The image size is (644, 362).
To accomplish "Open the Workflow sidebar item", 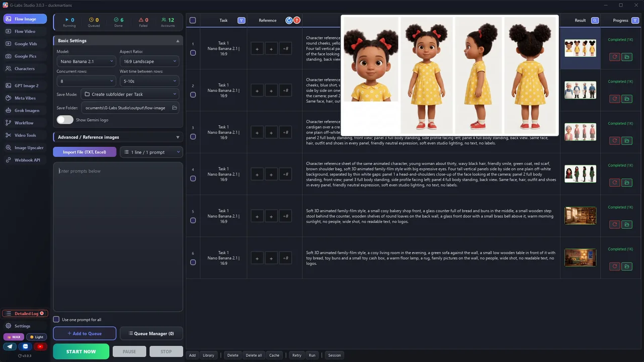I will tap(25, 123).
